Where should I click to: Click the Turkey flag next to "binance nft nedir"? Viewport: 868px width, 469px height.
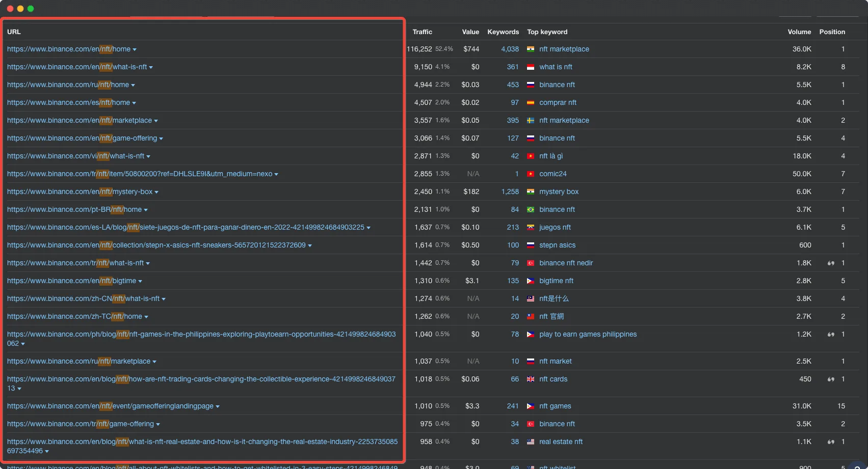click(x=531, y=263)
